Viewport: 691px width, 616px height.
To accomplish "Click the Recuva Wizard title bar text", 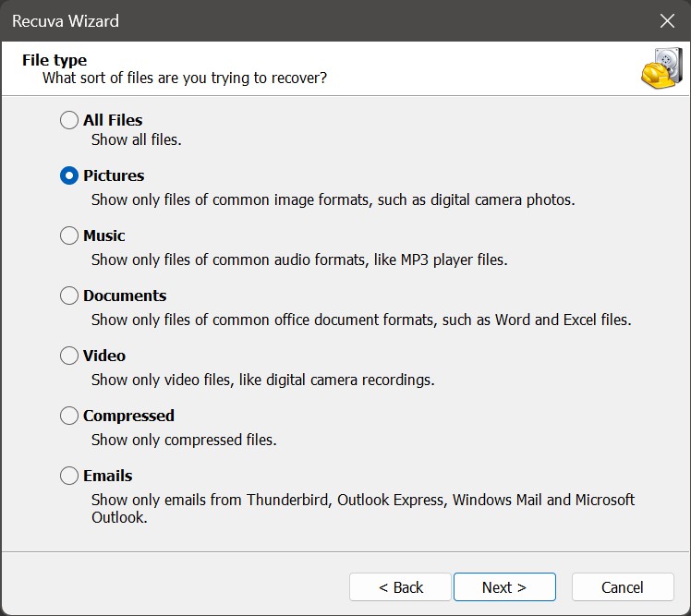I will point(66,20).
